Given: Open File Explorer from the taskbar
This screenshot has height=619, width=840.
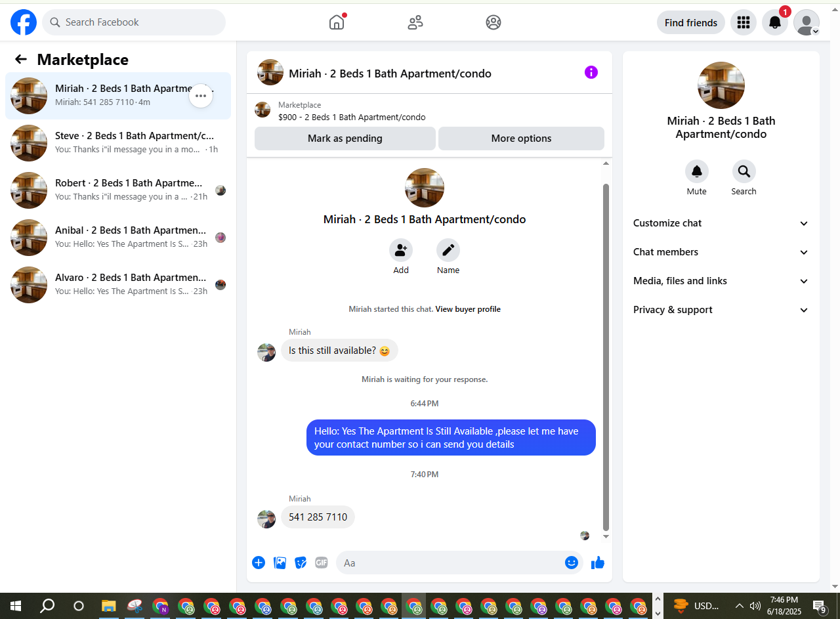Looking at the screenshot, I should [x=109, y=606].
